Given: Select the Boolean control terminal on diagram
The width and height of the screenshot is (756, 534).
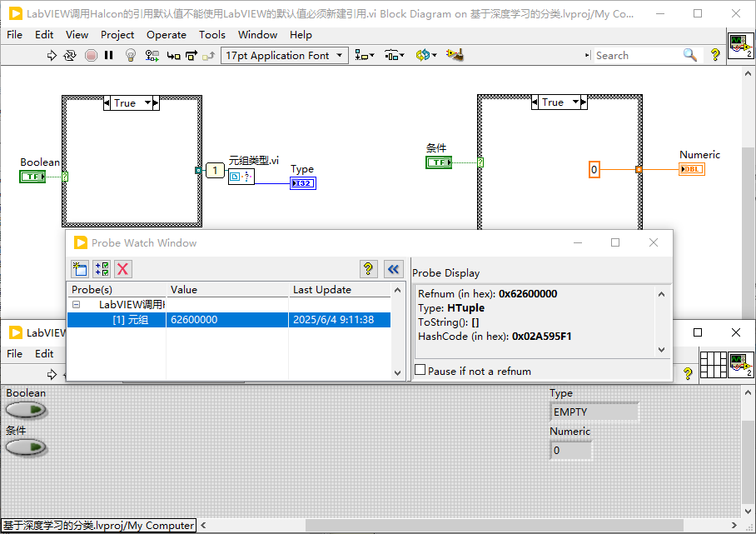Looking at the screenshot, I should tap(32, 177).
